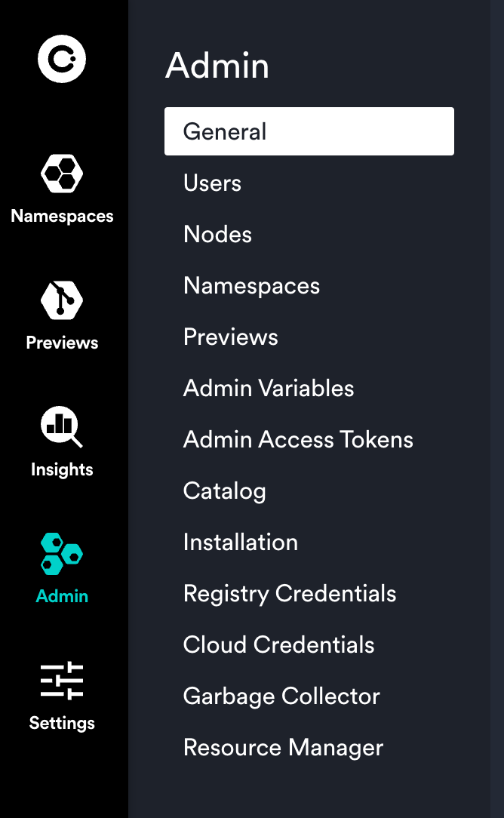Open the Admin Variables page
504x818 pixels.
tap(269, 388)
